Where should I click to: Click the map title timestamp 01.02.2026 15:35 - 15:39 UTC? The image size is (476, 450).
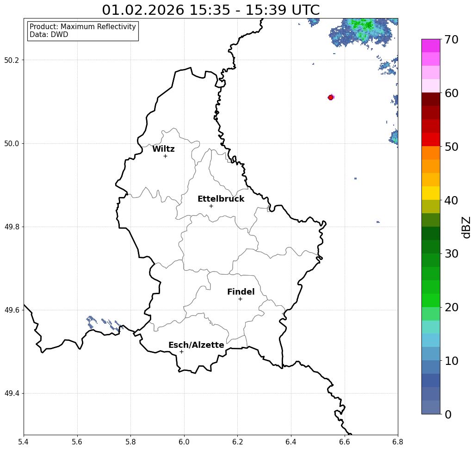[210, 10]
